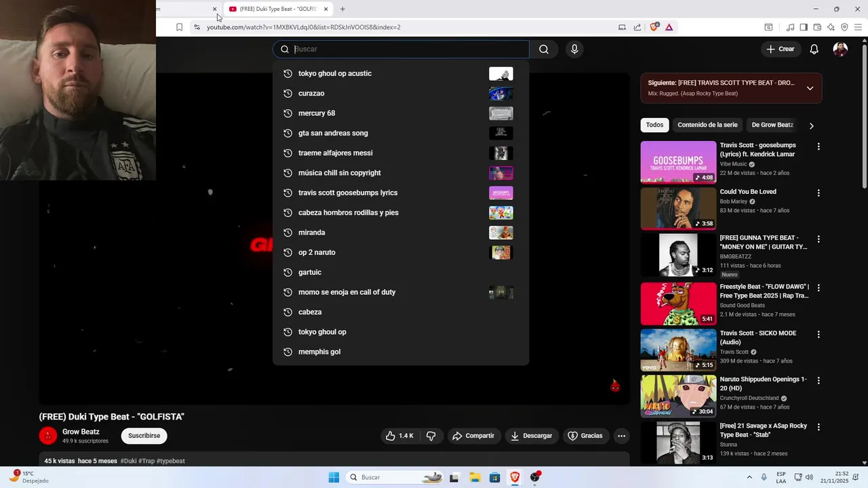Screen dimensions: 868x488
Task: Select the Todos filter chip
Action: pyautogui.click(x=654, y=125)
